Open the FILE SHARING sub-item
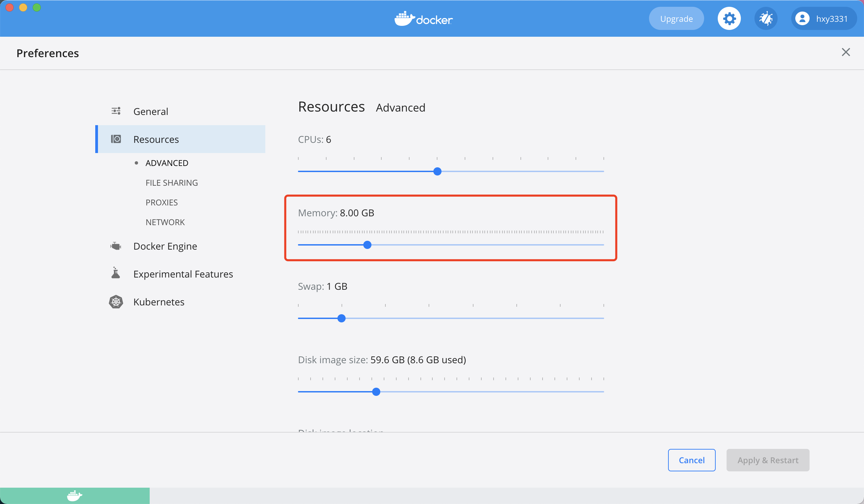This screenshot has height=504, width=864. 171,183
